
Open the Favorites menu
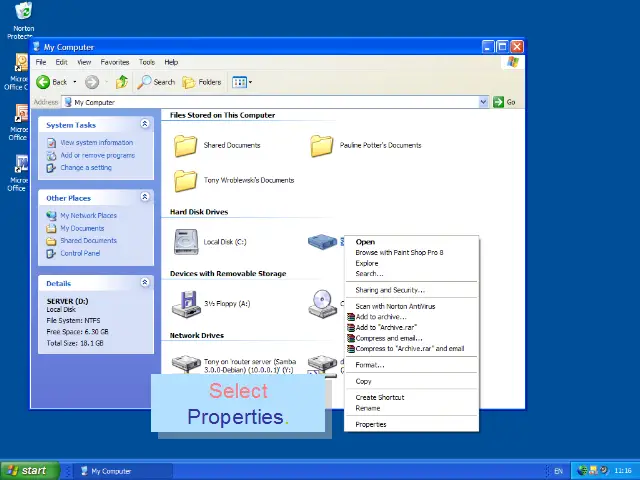pos(115,62)
